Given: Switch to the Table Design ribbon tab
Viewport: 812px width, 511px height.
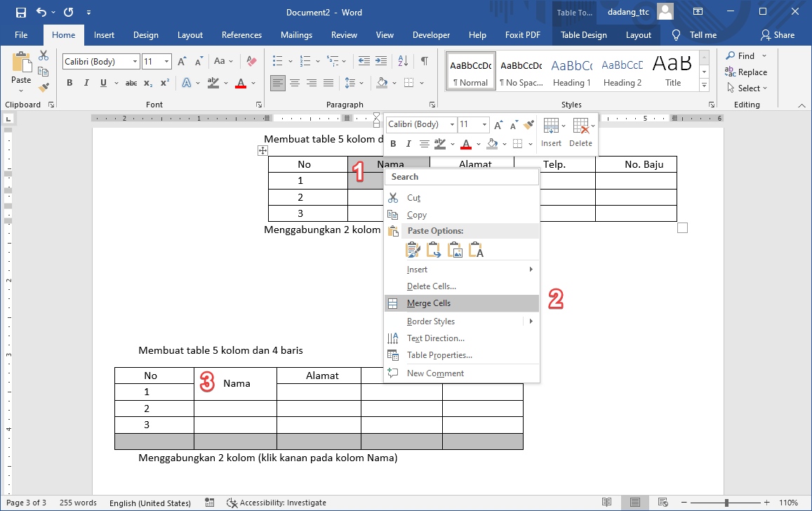Looking at the screenshot, I should click(584, 34).
